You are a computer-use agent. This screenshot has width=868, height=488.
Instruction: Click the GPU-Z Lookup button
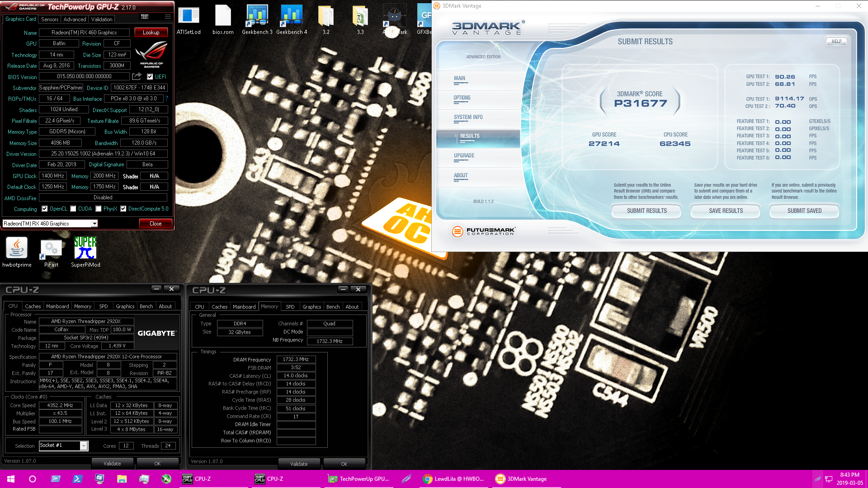tap(151, 33)
